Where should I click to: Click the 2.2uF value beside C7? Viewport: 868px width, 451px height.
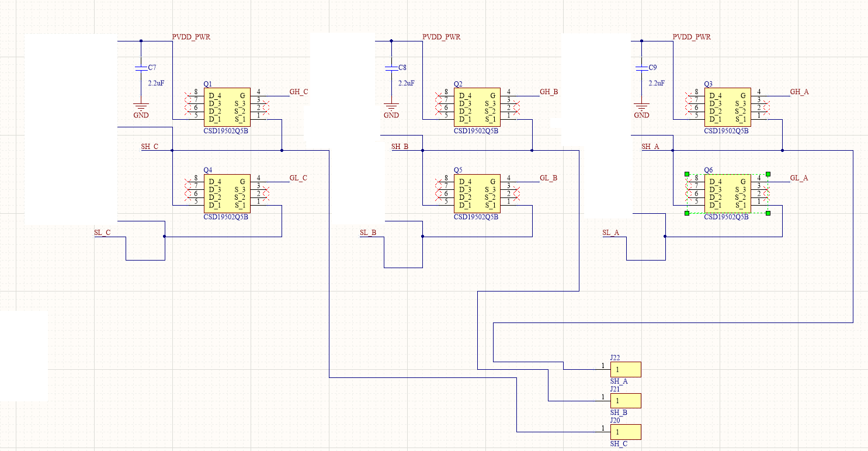point(156,84)
